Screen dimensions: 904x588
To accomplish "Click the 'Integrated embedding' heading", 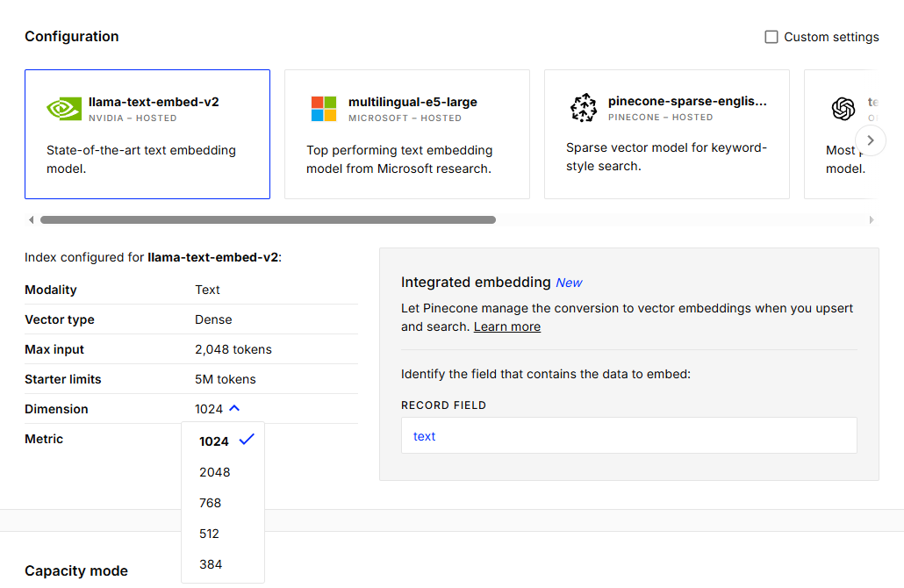I will click(476, 282).
